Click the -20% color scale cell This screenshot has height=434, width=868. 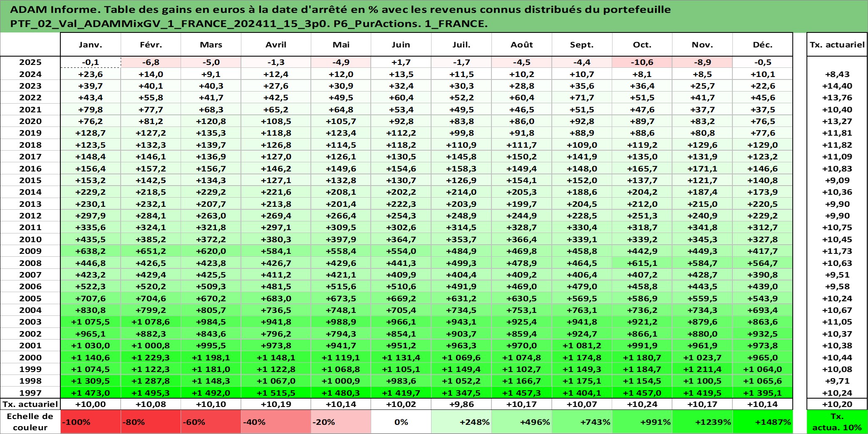coord(341,422)
